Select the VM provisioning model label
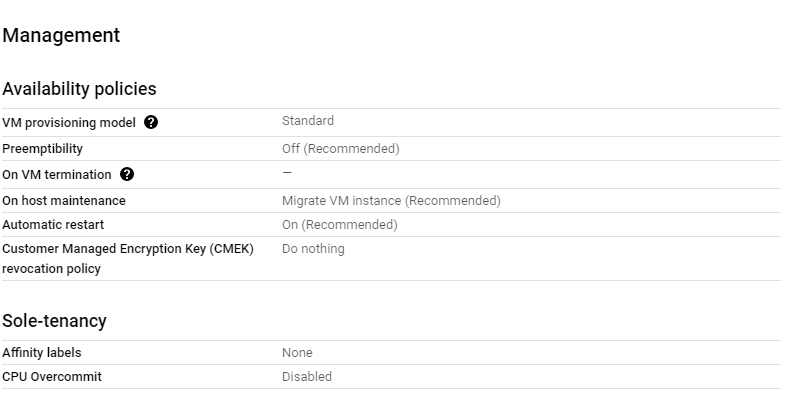The width and height of the screenshot is (790, 393). pyautogui.click(x=69, y=123)
